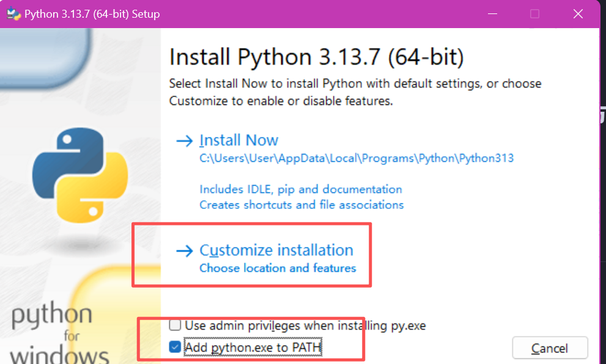Open Customize installation options
This screenshot has width=606, height=364.
tap(276, 250)
